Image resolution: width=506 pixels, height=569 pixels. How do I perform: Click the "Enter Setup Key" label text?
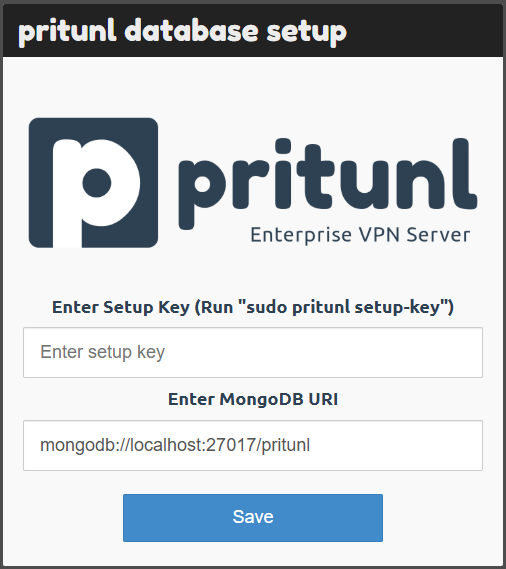point(121,307)
